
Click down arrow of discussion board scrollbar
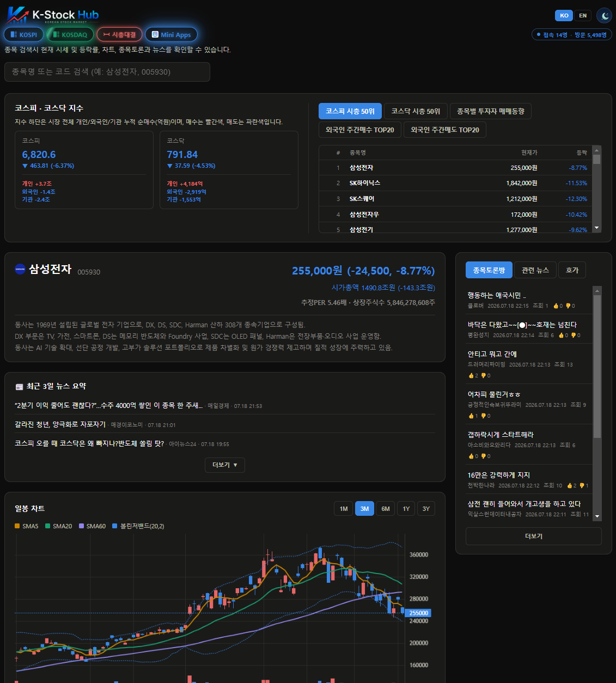597,516
